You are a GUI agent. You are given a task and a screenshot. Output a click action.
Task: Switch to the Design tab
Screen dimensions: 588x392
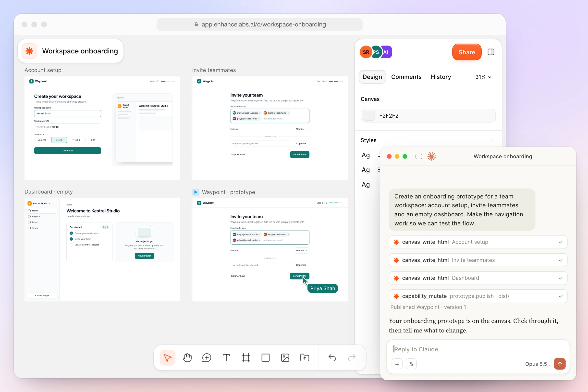[x=372, y=77]
